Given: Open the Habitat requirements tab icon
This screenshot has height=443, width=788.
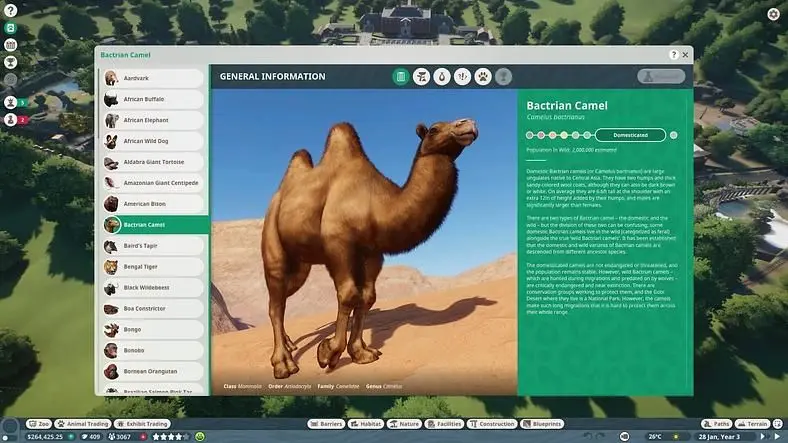Looking at the screenshot, I should point(421,77).
